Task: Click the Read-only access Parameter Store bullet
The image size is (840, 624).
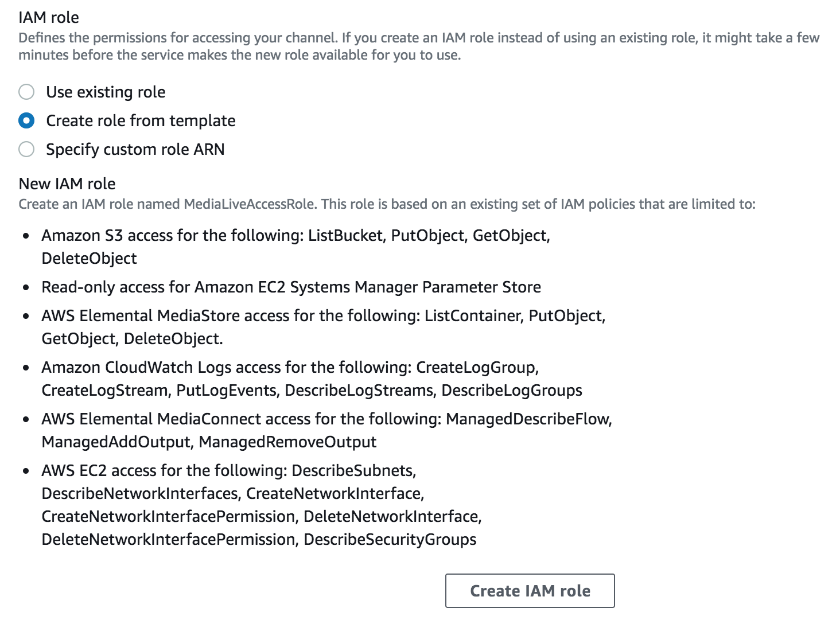Action: 291,287
